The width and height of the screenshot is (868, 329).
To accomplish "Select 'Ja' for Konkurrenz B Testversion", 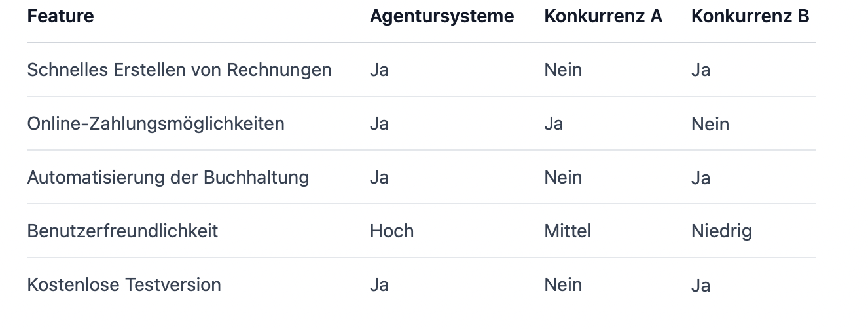I will click(x=700, y=285).
